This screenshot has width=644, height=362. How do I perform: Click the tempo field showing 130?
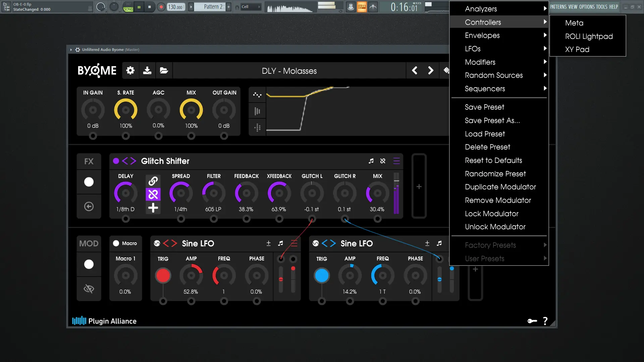click(x=175, y=7)
